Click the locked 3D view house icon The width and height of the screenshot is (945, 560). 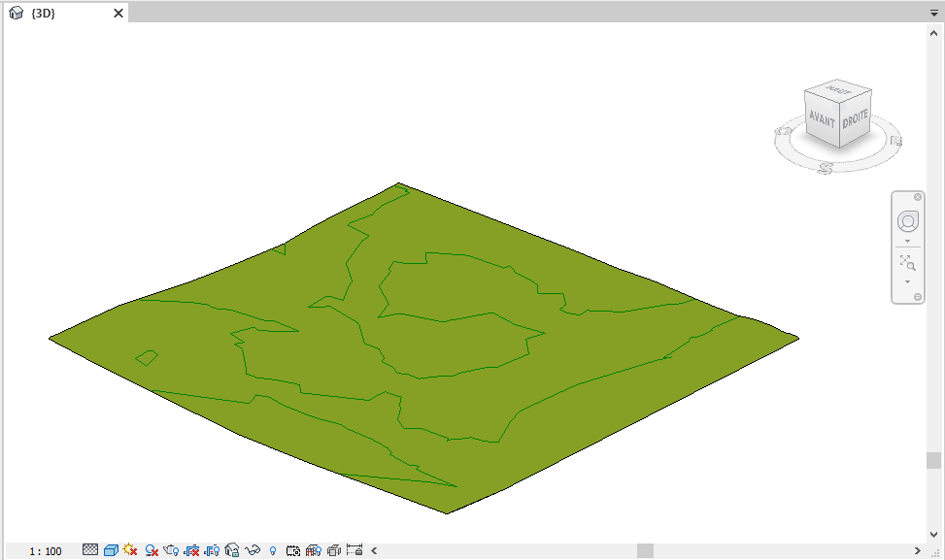(x=232, y=550)
